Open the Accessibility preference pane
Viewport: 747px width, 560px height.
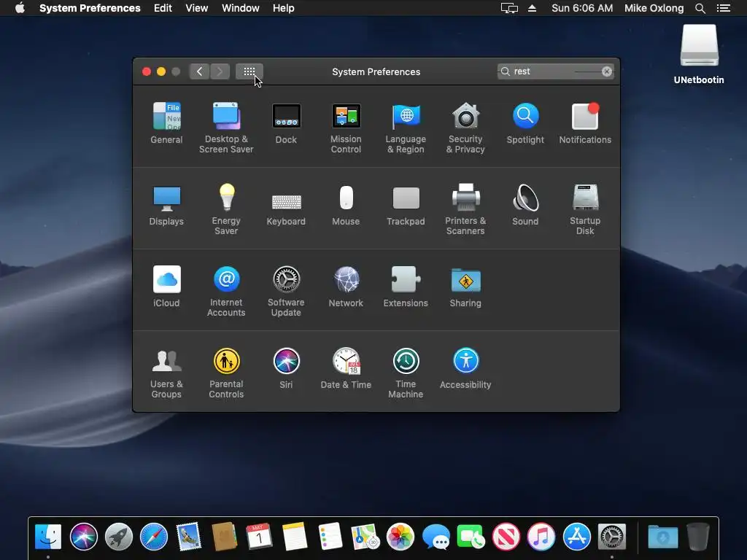465,368
